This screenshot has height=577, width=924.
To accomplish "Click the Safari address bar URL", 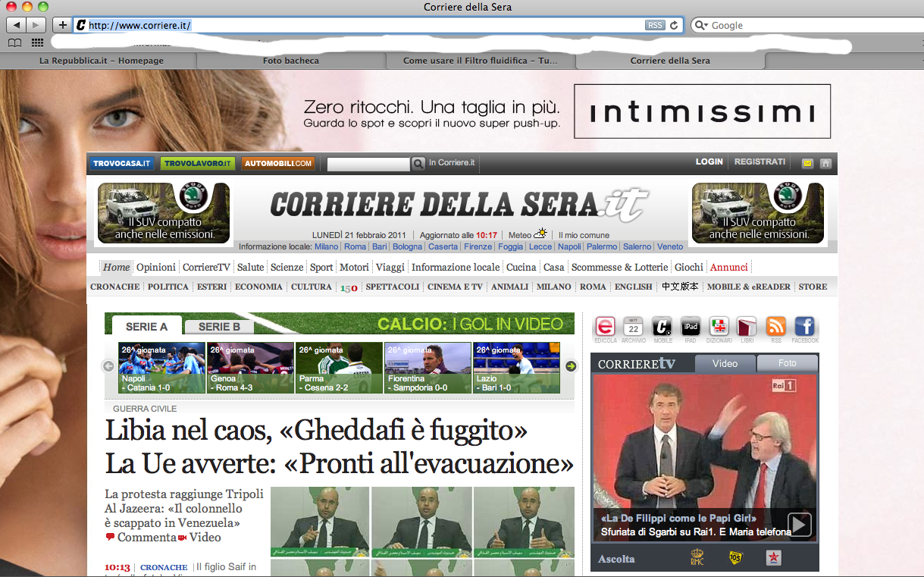I will point(139,25).
